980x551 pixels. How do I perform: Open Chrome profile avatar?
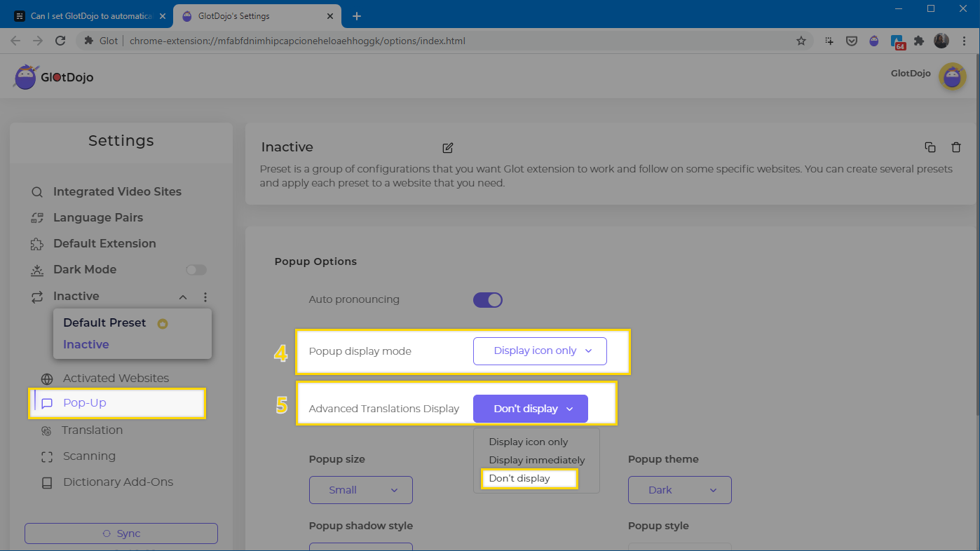[x=941, y=41]
